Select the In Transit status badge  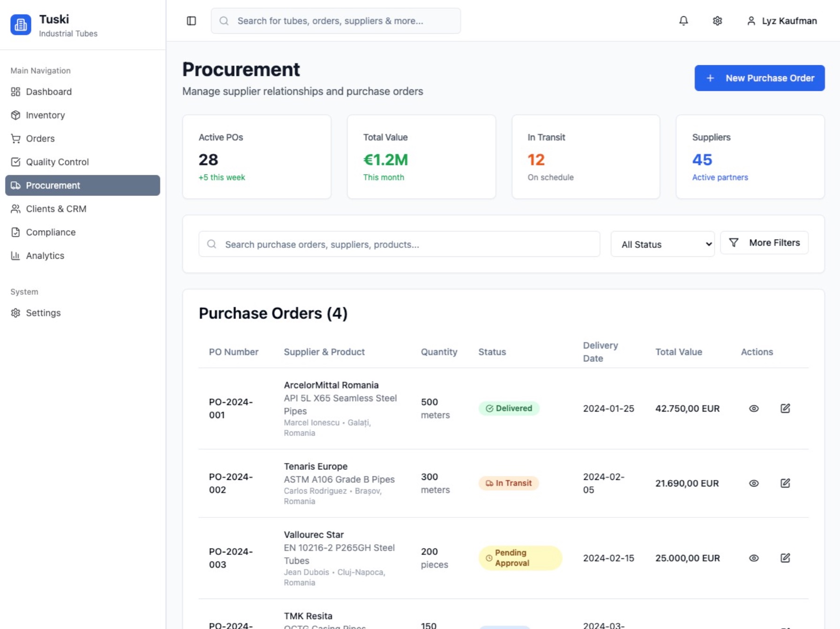pyautogui.click(x=508, y=483)
